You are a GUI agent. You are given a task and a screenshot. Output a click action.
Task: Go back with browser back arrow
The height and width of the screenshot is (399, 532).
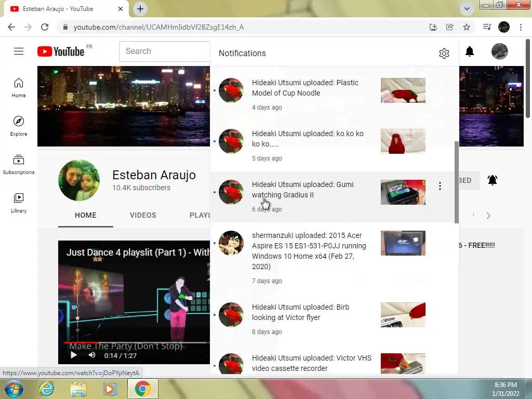[11, 27]
